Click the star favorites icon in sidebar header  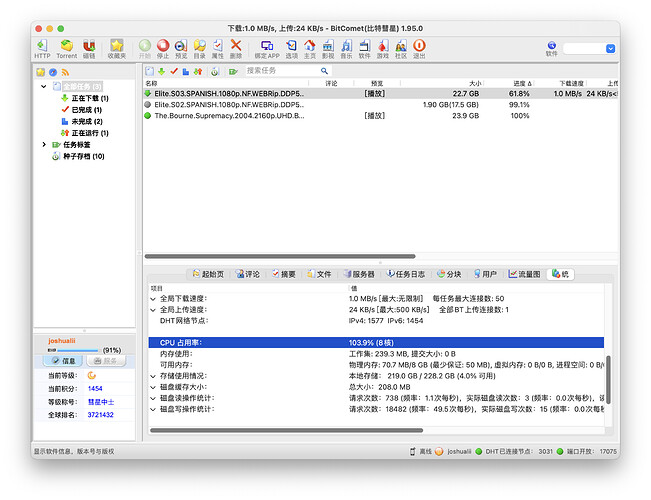pyautogui.click(x=40, y=72)
